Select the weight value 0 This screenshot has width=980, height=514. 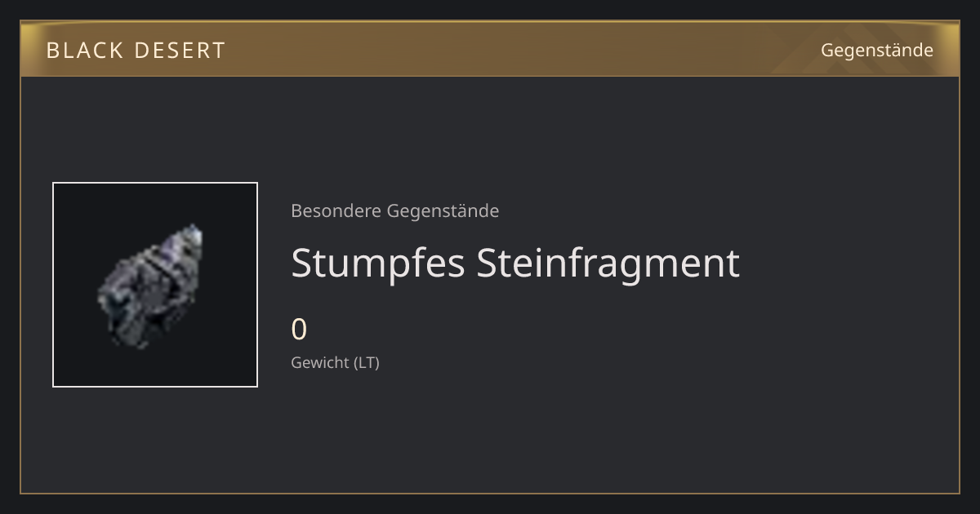[299, 330]
